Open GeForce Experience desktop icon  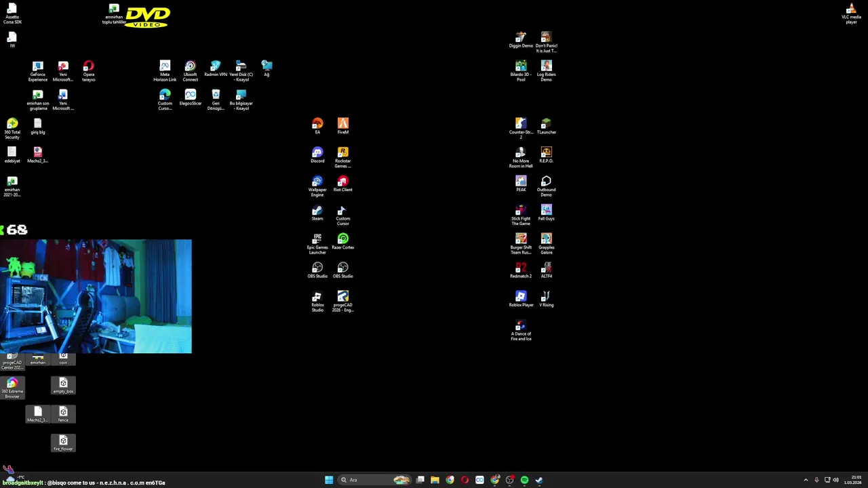pyautogui.click(x=38, y=71)
